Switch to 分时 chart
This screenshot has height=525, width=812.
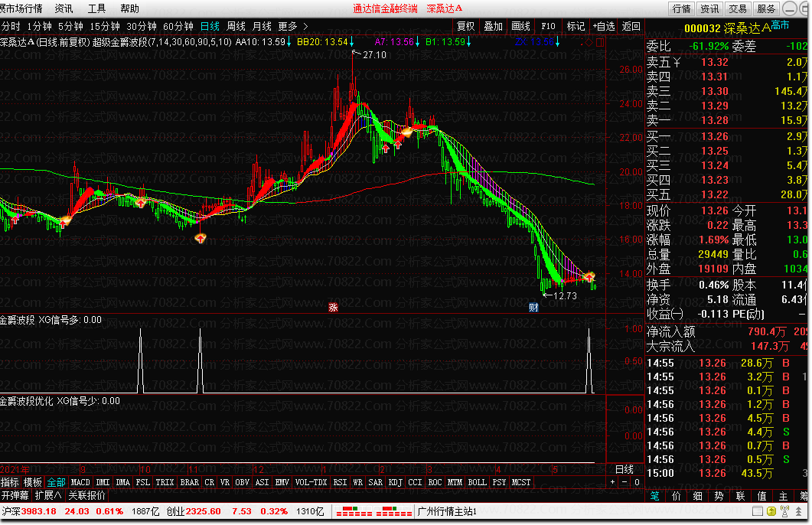pos(11,27)
